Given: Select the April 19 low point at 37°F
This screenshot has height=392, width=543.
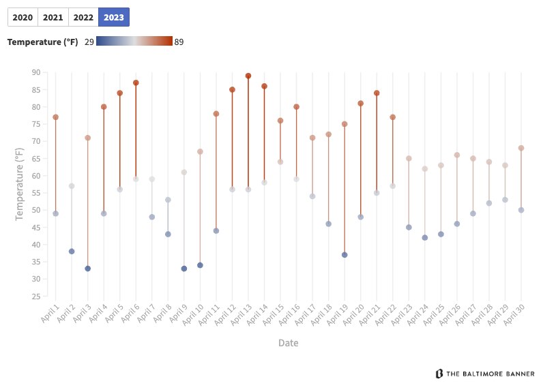Looking at the screenshot, I should point(344,255).
